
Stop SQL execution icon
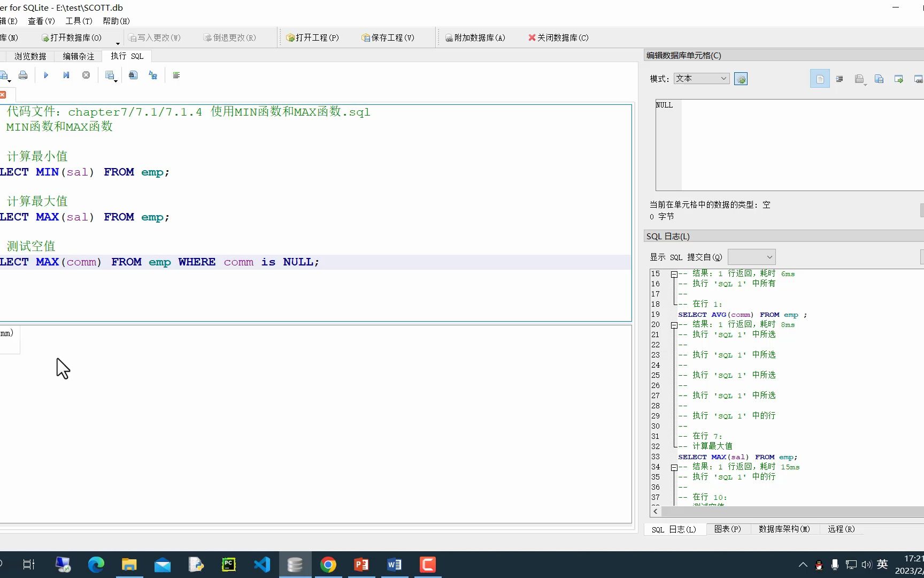86,75
